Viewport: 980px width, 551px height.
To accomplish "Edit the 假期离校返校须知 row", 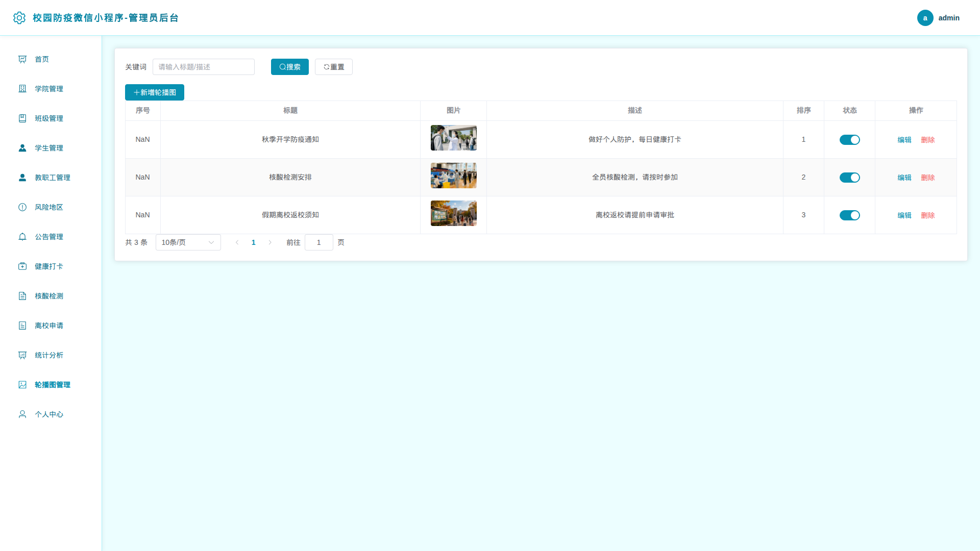I will click(x=904, y=215).
